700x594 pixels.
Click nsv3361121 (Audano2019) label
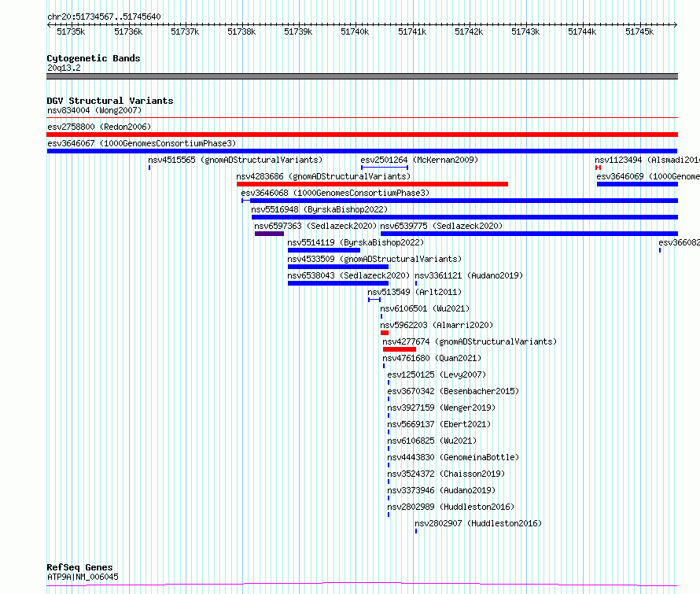pos(469,275)
